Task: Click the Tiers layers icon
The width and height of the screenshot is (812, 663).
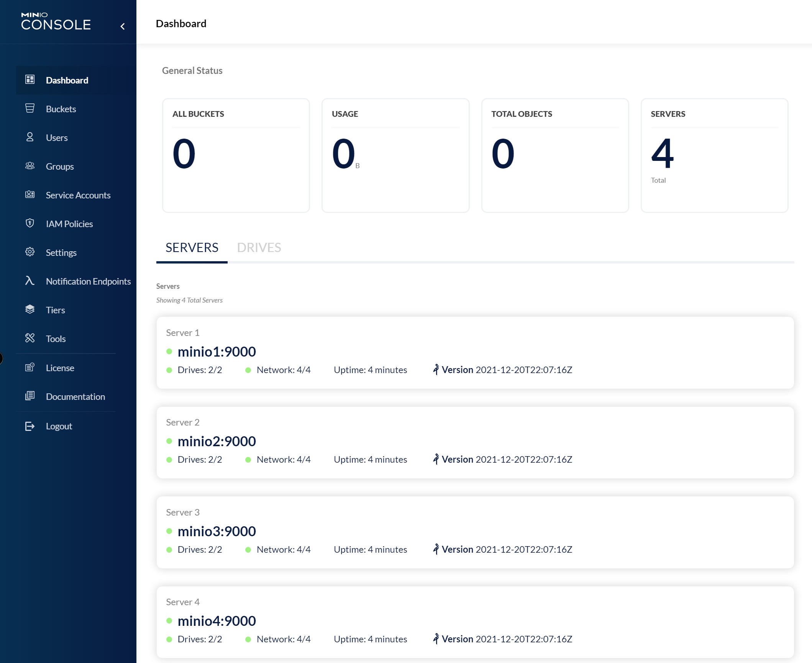Action: (30, 309)
